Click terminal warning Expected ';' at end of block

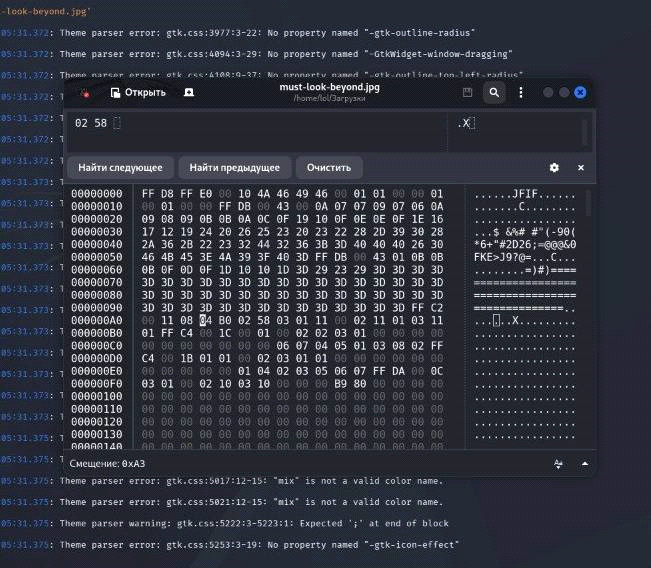click(254, 523)
